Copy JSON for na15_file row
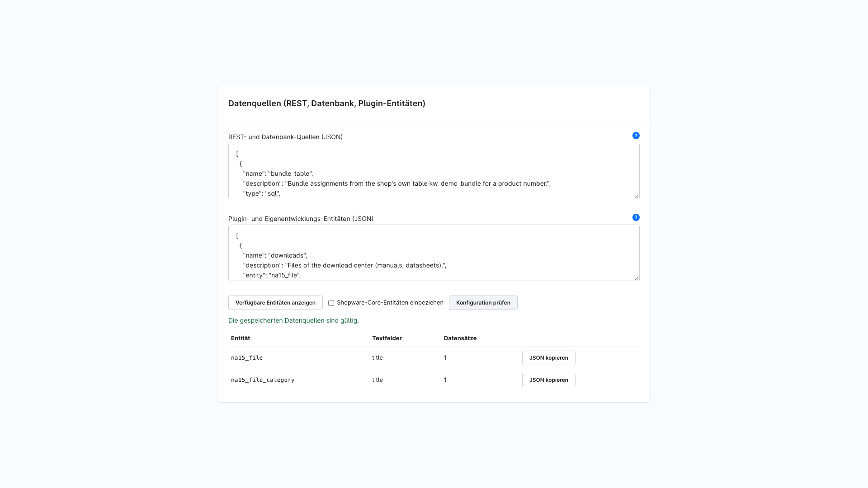The image size is (868, 488). click(x=548, y=358)
